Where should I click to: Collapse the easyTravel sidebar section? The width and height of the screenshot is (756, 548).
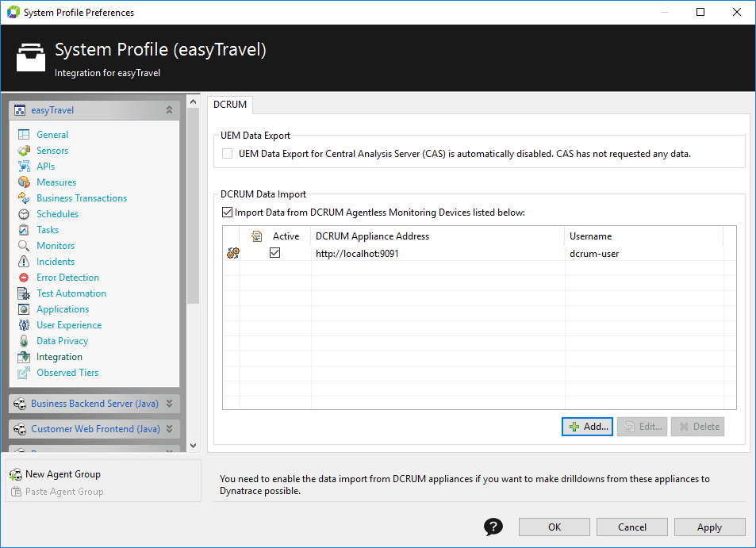point(169,110)
